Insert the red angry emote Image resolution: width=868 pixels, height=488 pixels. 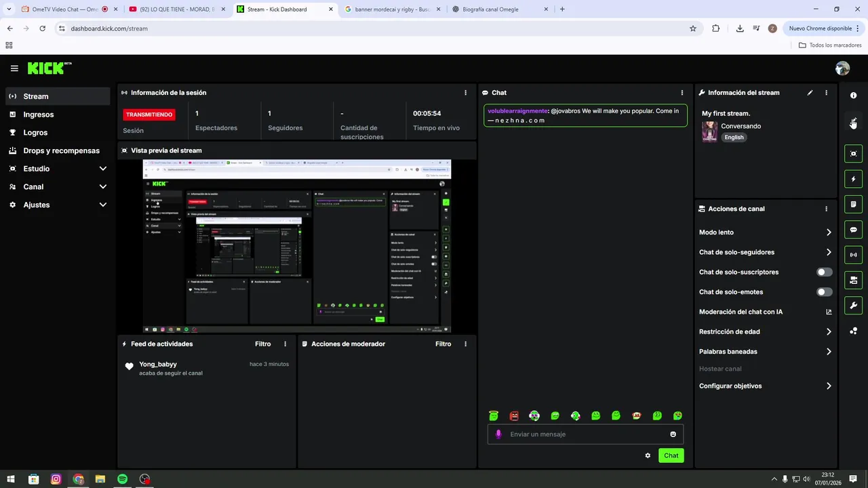(x=514, y=416)
